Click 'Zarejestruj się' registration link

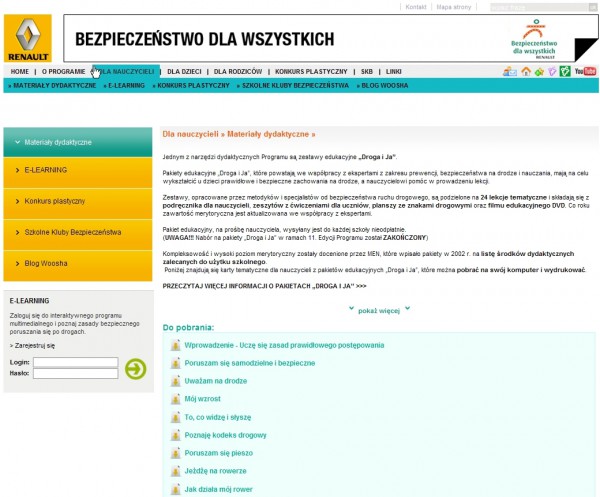(34, 345)
